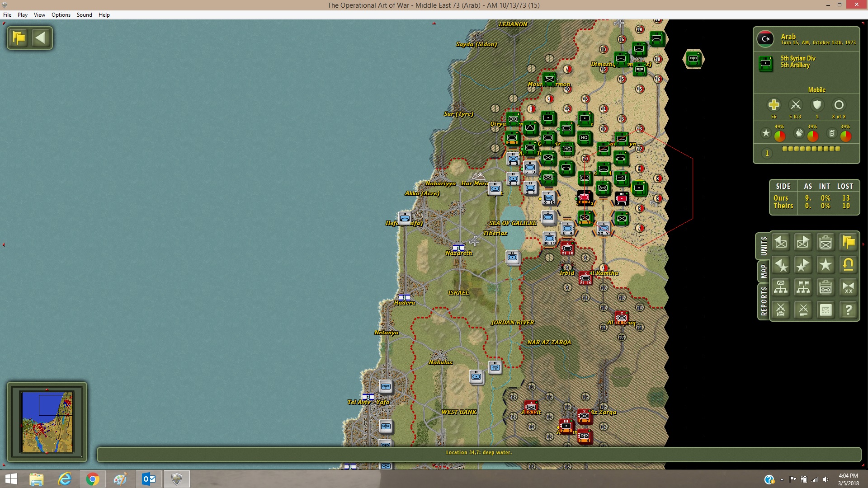This screenshot has height=488, width=868.
Task: Select the Israeli unit at Haifa
Action: point(405,218)
